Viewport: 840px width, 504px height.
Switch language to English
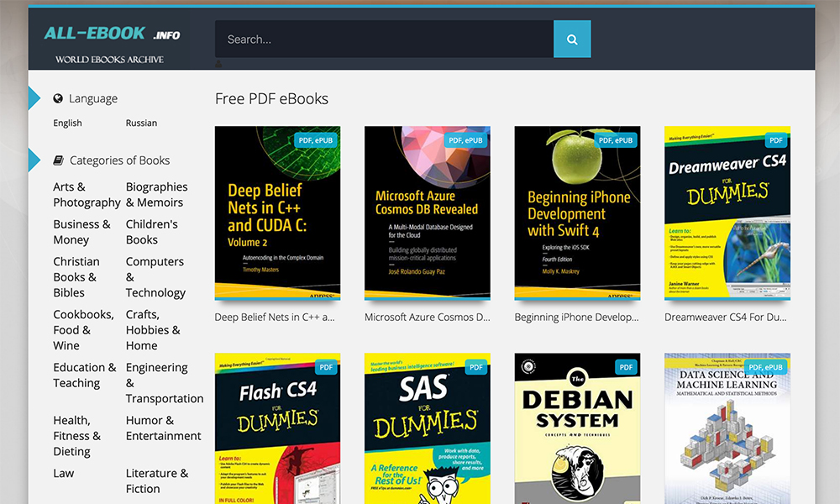point(68,123)
